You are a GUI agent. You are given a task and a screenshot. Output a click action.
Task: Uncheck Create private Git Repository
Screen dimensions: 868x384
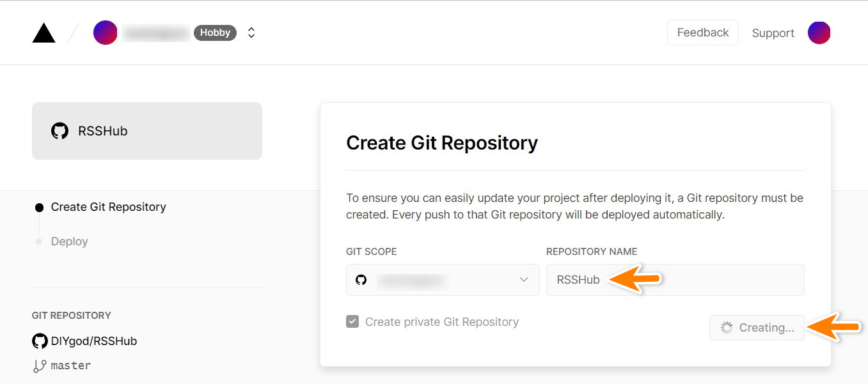pyautogui.click(x=352, y=321)
